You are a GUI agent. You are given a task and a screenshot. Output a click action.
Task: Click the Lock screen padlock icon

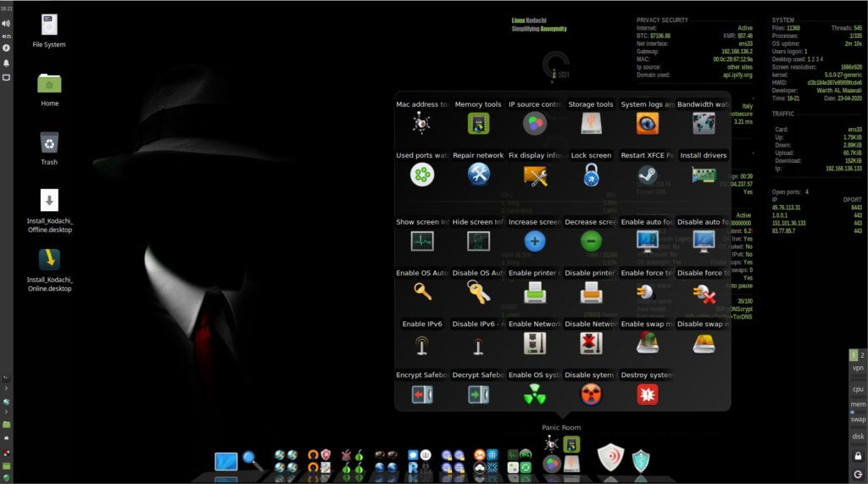591,175
